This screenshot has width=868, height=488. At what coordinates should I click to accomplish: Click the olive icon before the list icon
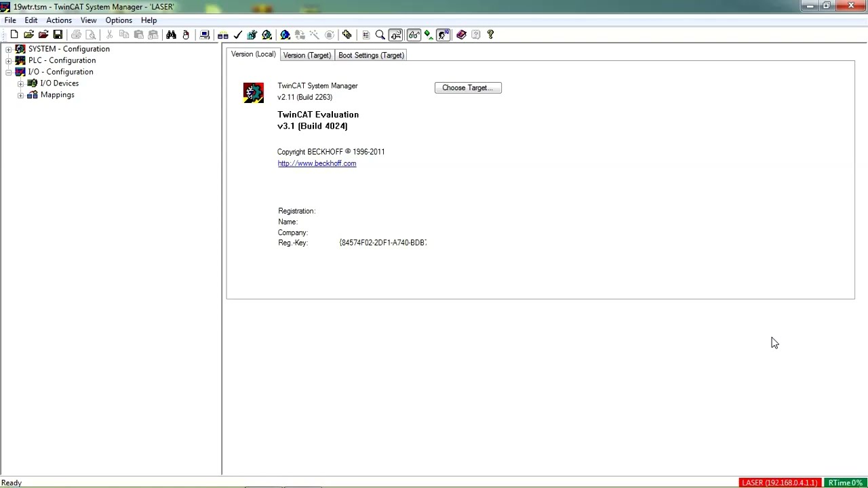pyautogui.click(x=347, y=35)
